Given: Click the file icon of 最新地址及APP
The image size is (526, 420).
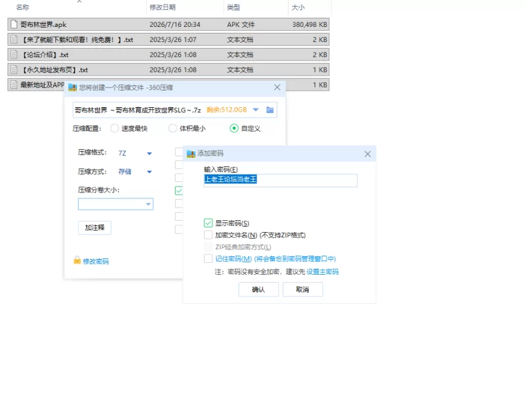Looking at the screenshot, I should [x=14, y=85].
